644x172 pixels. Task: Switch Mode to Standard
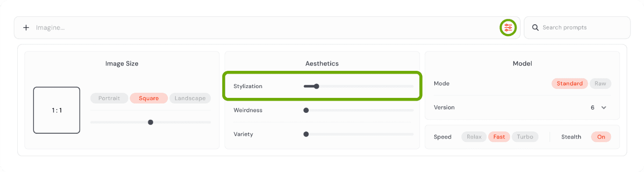(570, 83)
